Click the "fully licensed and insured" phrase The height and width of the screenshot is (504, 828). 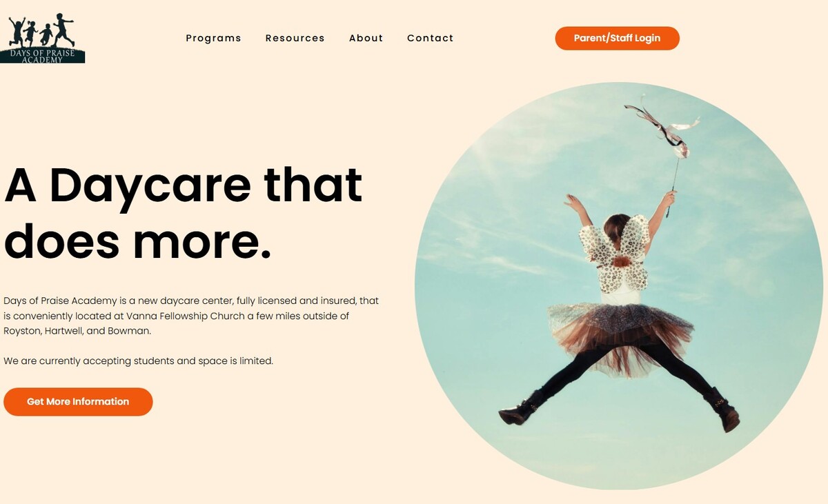pos(297,301)
